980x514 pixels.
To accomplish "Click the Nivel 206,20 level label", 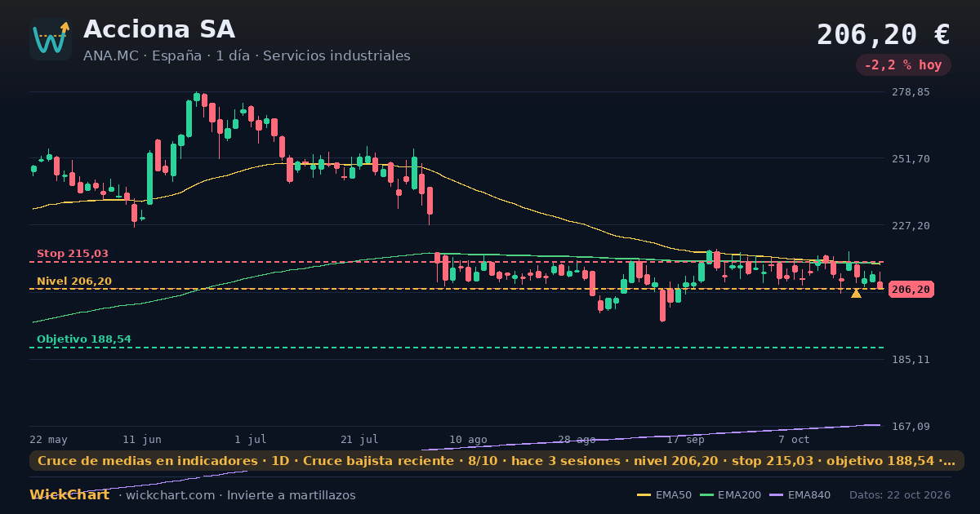I will point(74,281).
